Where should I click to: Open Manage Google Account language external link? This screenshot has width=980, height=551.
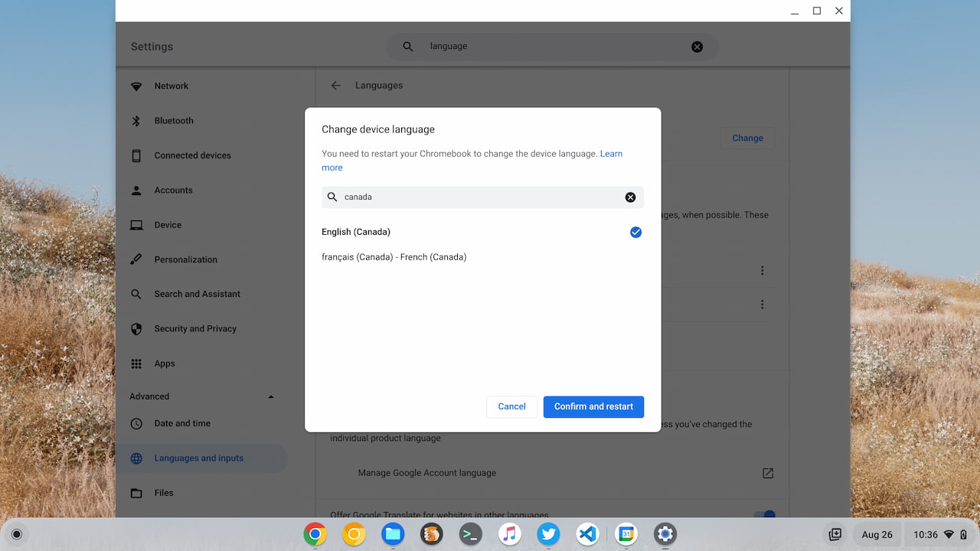pos(767,473)
